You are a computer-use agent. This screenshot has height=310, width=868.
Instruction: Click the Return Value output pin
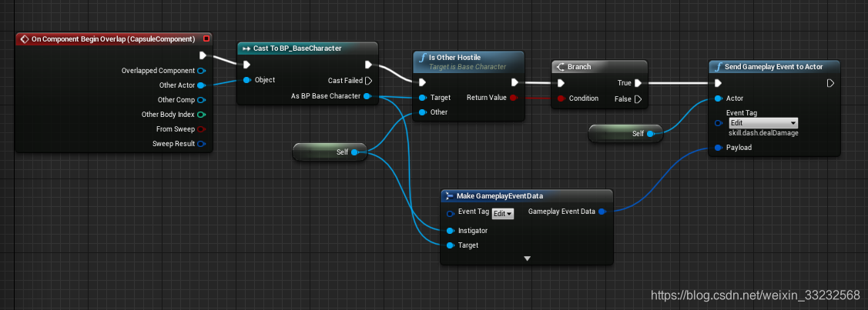pyautogui.click(x=513, y=98)
